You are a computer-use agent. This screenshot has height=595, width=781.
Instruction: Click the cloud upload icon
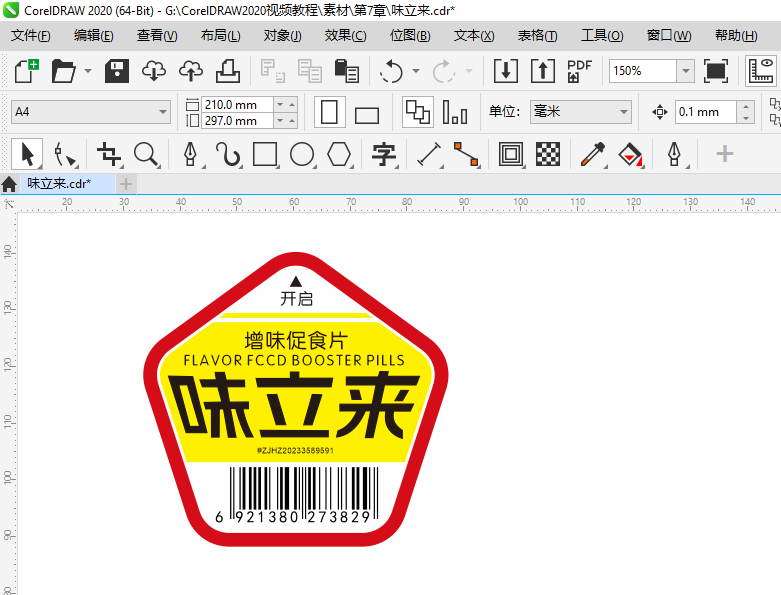(x=191, y=71)
